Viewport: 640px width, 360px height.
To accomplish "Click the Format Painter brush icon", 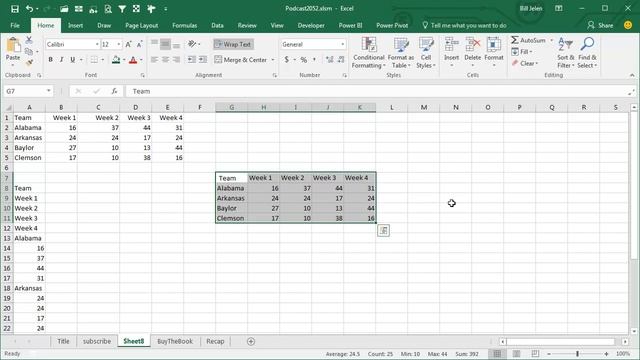I will point(29,62).
